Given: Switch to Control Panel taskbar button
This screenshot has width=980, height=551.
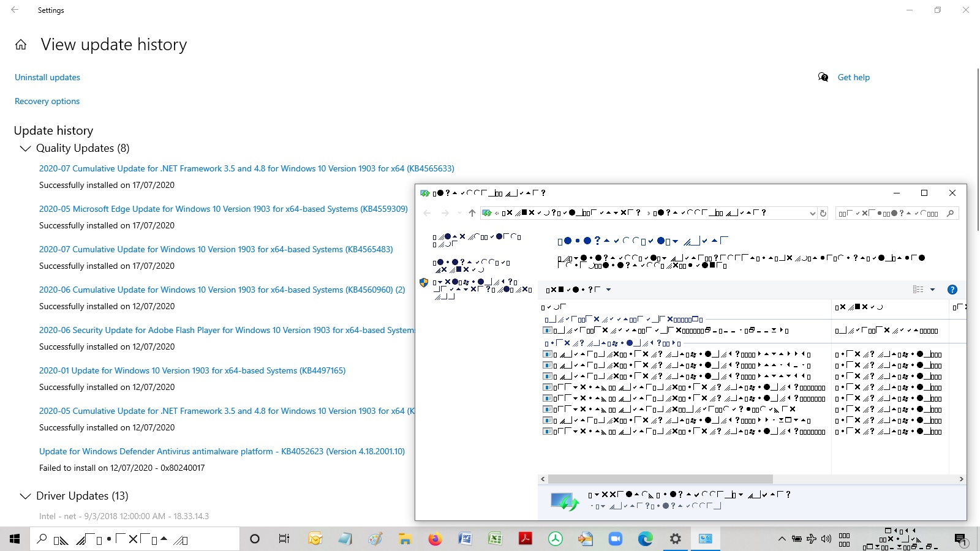Looking at the screenshot, I should coord(705,539).
